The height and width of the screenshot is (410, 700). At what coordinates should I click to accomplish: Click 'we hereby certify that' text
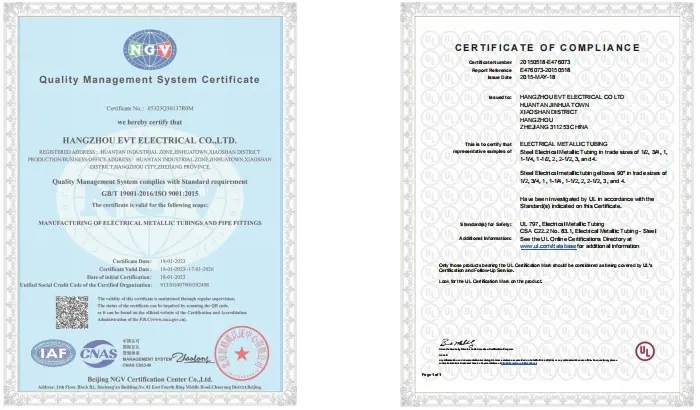150,122
